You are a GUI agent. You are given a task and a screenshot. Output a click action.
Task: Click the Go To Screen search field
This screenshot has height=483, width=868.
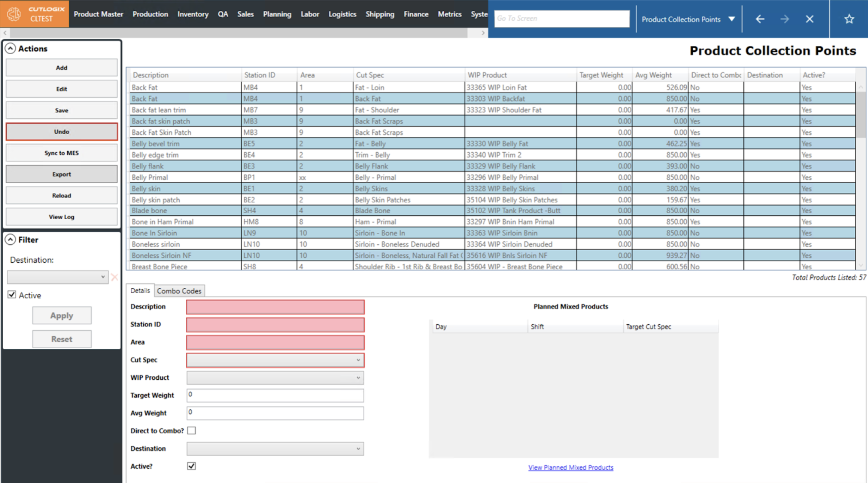tap(561, 19)
